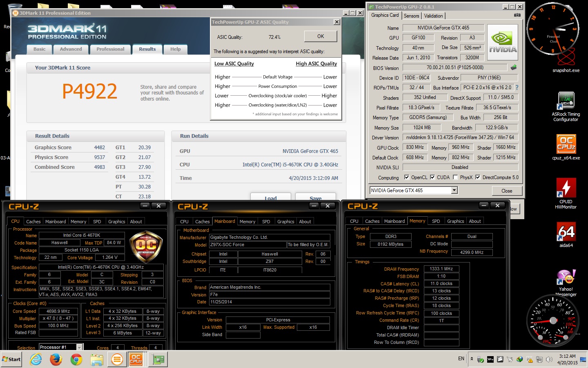Uncheck the OpenCL checkbox
The width and height of the screenshot is (588, 368).
[x=407, y=177]
